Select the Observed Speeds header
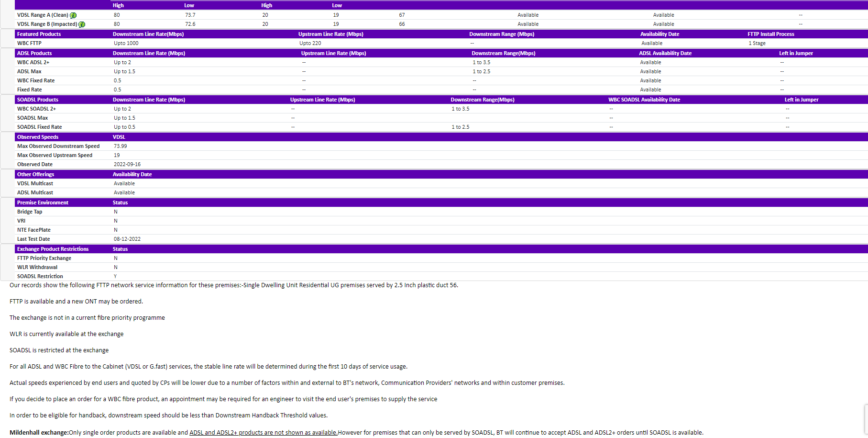This screenshot has height=438, width=868. click(x=37, y=137)
